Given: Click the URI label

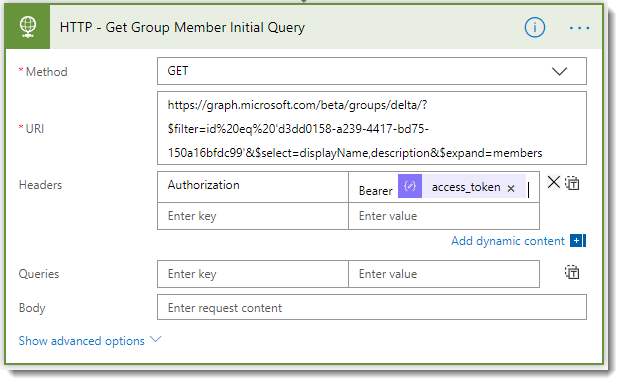Looking at the screenshot, I should tap(35, 129).
